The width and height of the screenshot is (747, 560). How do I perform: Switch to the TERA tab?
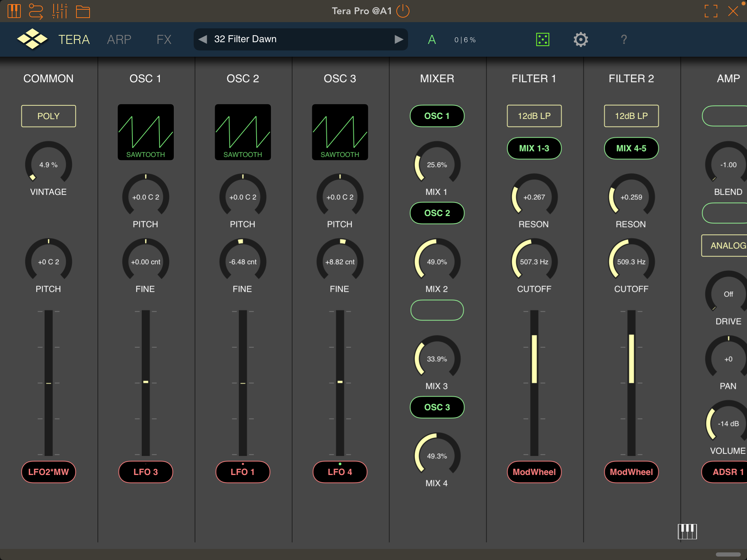(x=74, y=39)
